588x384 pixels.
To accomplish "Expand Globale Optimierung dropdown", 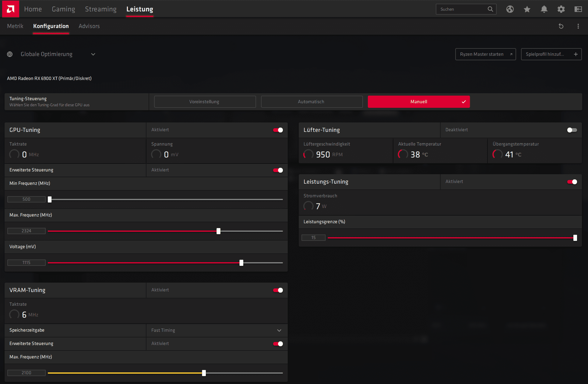I will point(93,54).
